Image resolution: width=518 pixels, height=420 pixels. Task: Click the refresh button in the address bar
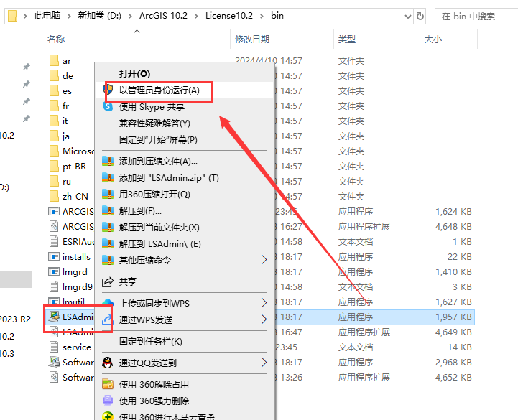[420, 16]
